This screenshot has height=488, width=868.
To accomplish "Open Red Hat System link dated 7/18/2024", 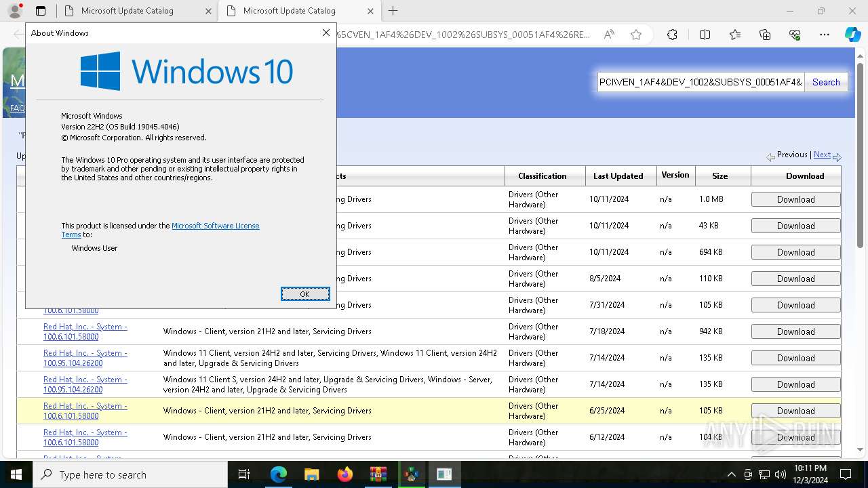I will pos(85,331).
